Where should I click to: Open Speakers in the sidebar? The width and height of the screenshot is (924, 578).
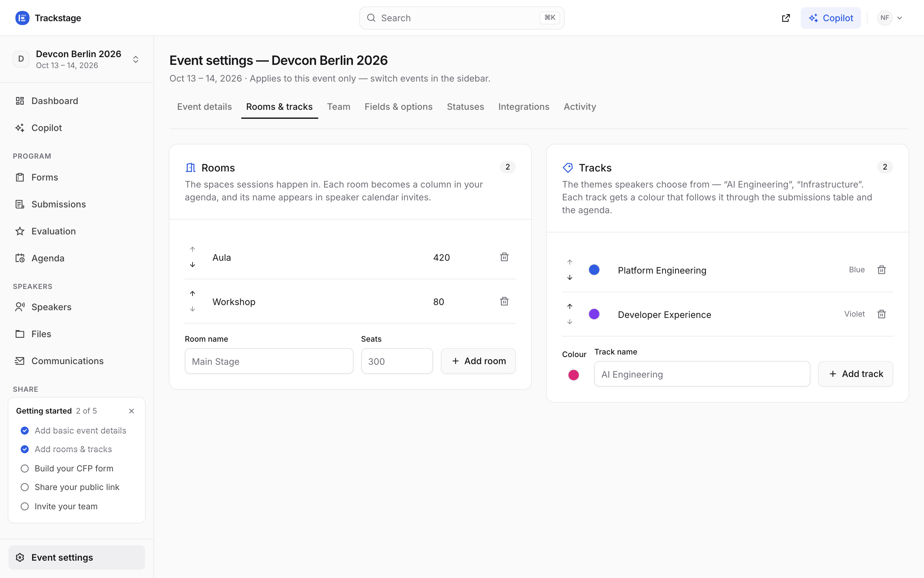[76, 307]
